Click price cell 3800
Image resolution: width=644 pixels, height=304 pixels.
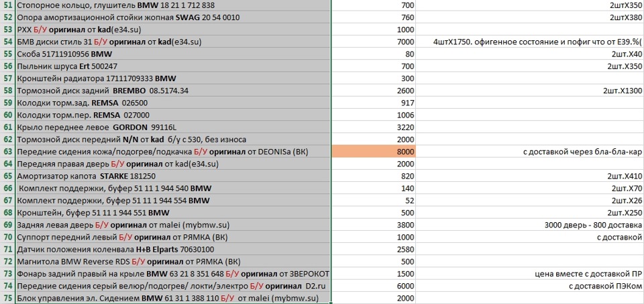click(374, 225)
